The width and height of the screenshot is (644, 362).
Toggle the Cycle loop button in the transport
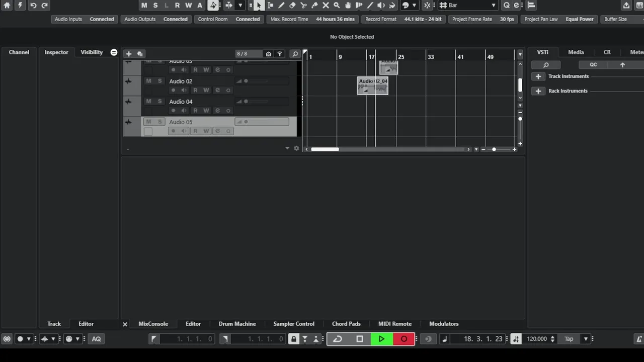point(338,339)
